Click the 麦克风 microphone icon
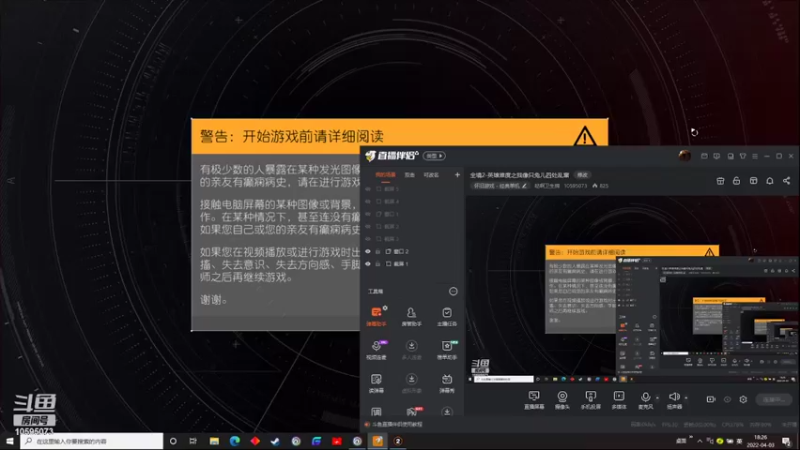 [645, 397]
